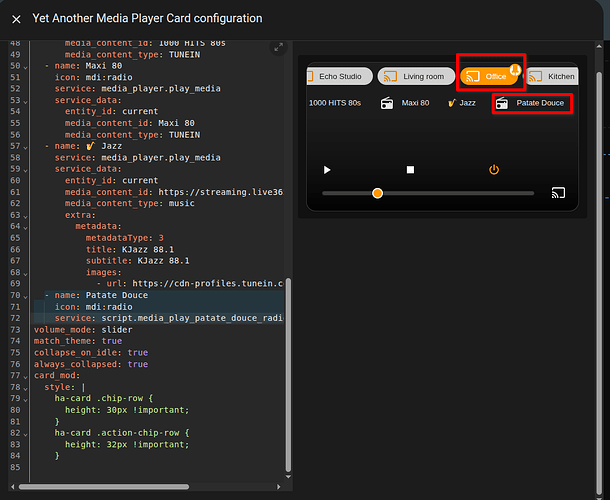The width and height of the screenshot is (610, 500).
Task: Collapse the fold arrow at line 57
Action: pos(25,147)
